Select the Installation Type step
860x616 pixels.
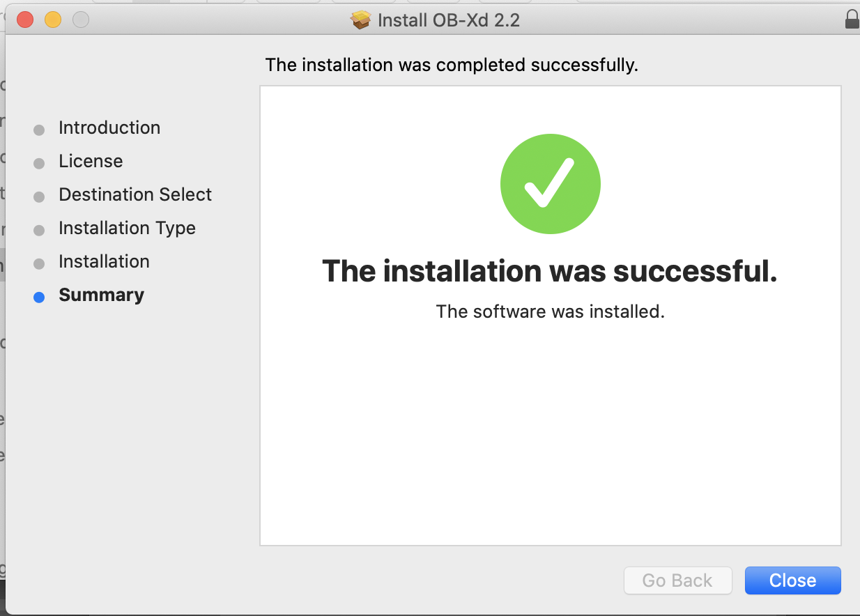[x=127, y=228]
